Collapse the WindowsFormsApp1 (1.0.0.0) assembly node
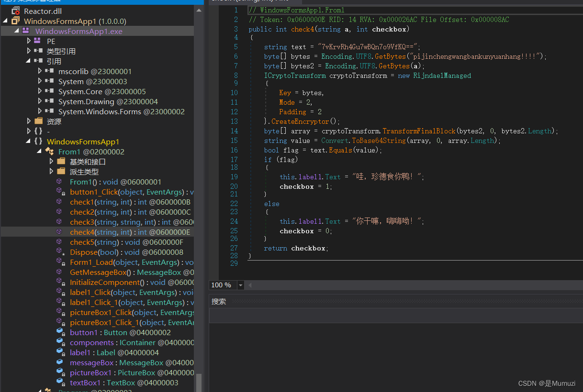The height and width of the screenshot is (392, 583). tap(5, 21)
